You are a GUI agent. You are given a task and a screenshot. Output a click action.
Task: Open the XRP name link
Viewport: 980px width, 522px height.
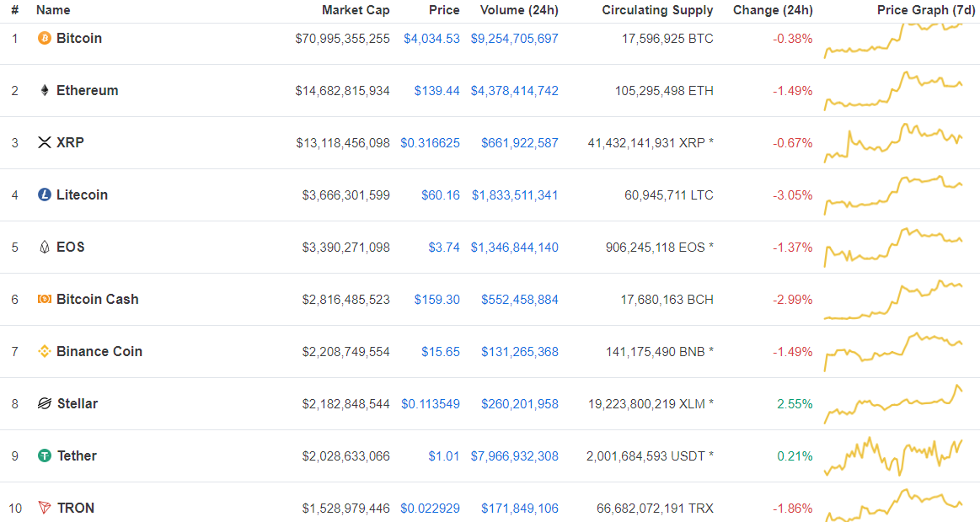tap(70, 142)
